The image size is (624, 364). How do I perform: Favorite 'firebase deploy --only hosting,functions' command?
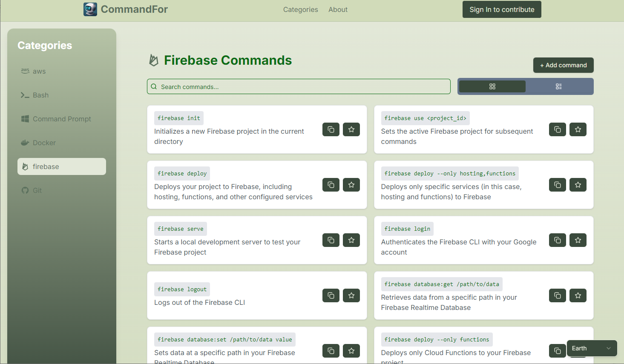point(578,185)
